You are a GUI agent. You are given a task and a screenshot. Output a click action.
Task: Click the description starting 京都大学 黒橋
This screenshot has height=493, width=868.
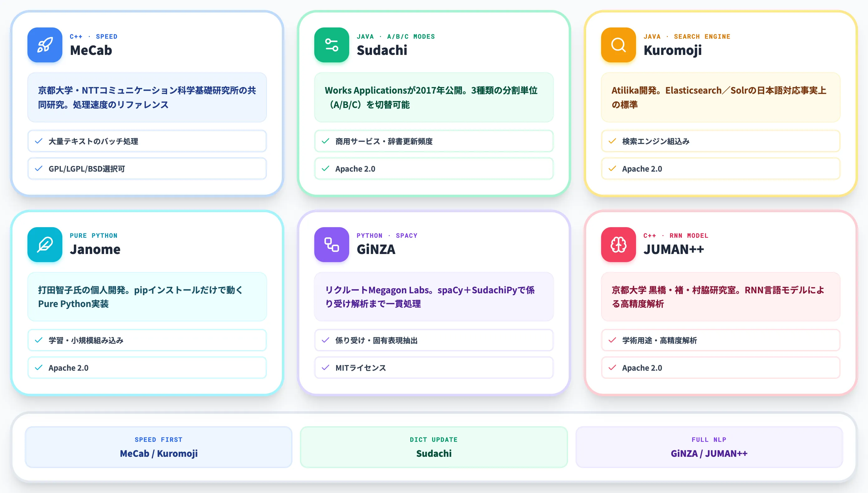[x=718, y=297]
